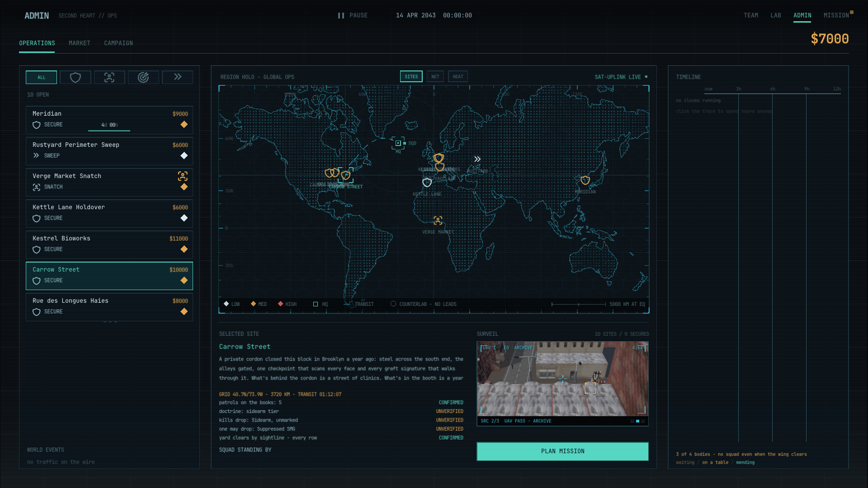Select Kestrel Bioworks operation card
Viewport: 868px width, 488px height.
109,245
